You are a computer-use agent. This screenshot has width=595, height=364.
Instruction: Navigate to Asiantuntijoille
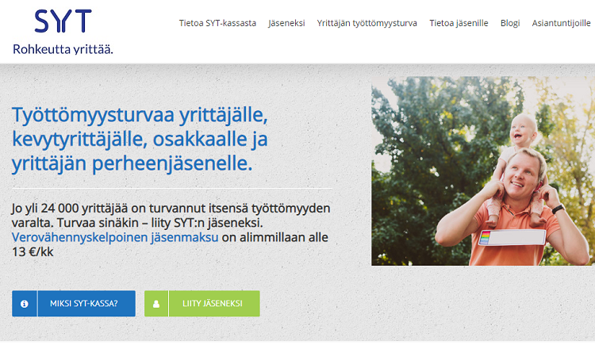[x=561, y=23]
